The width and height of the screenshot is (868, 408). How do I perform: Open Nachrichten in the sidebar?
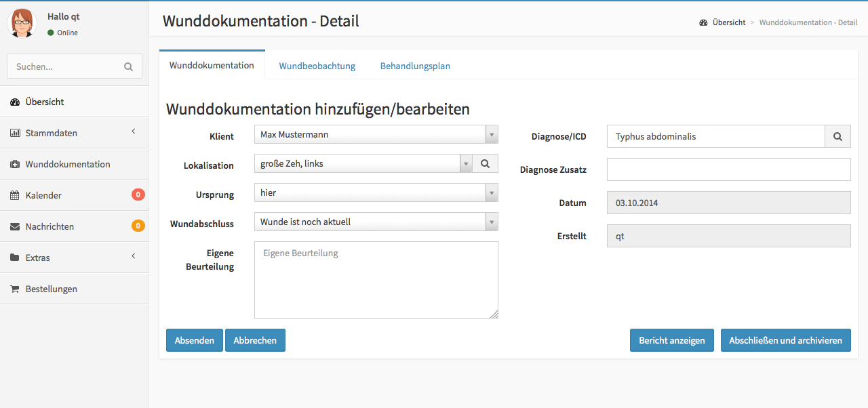[75, 226]
